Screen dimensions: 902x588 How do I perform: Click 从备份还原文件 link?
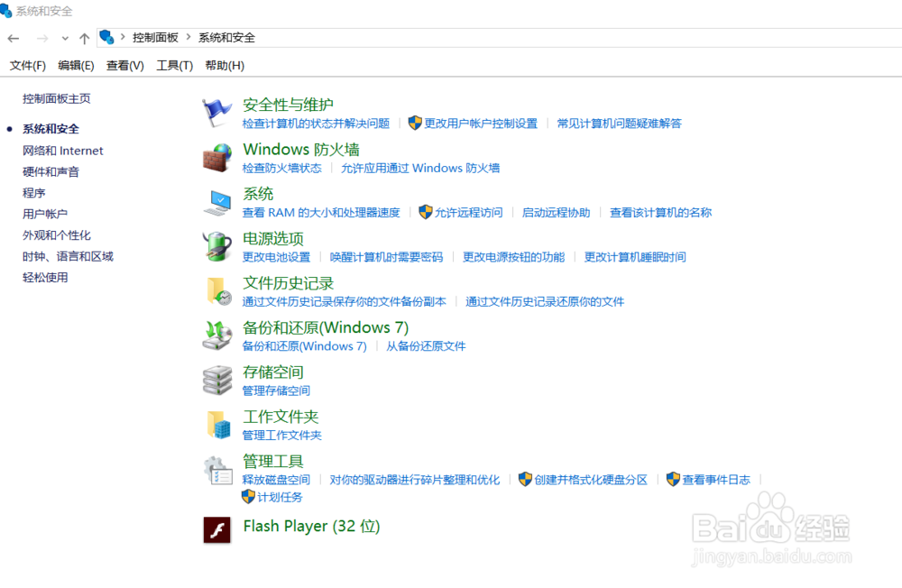(x=426, y=345)
